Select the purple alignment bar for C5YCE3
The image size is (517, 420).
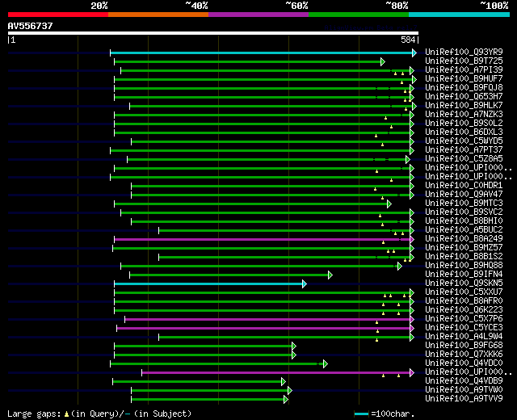pos(266,329)
